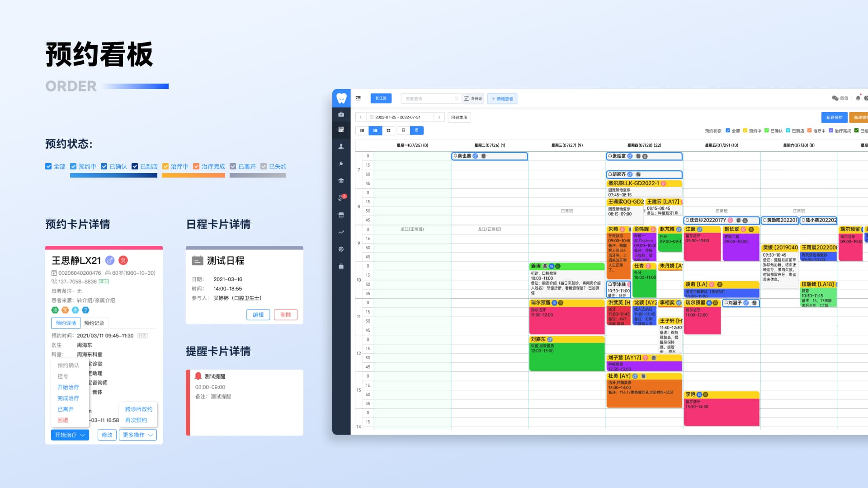Toggle the 治疗中 status checkbox

point(165,166)
